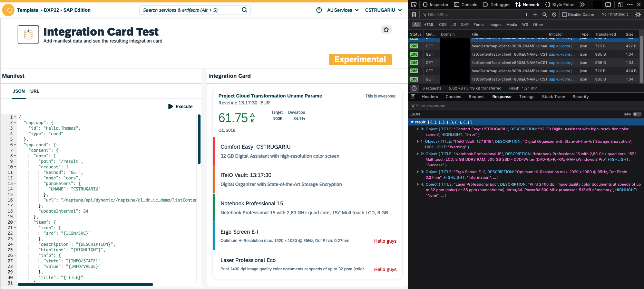Open the Cookies tab of the request
Screen dimensions: 644x289
pos(453,97)
